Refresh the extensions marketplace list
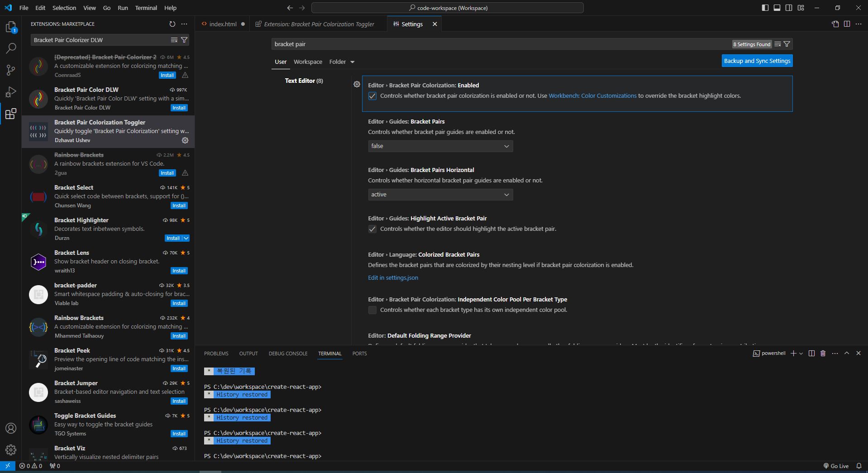Screen dimensions: 868x473 coord(172,24)
